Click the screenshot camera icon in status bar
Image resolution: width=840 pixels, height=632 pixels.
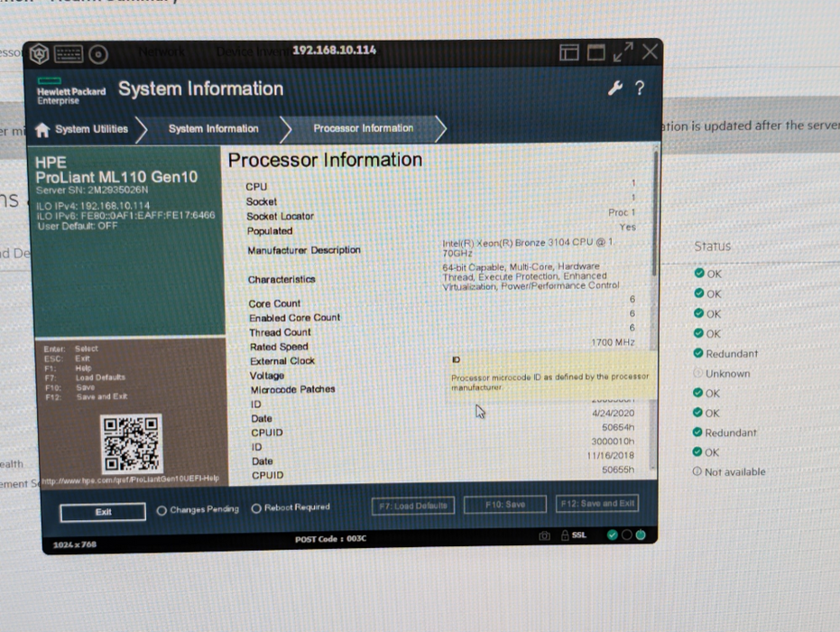coord(544,535)
